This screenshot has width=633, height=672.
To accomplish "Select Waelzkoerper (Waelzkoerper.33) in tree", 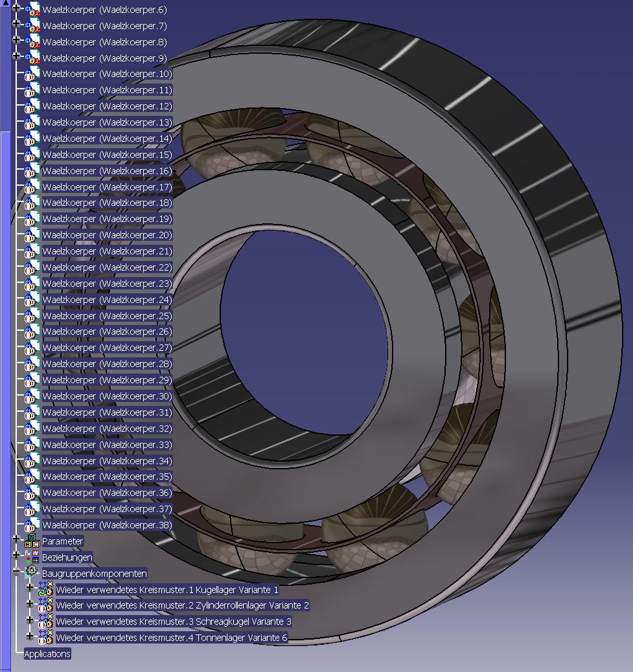I will [x=107, y=445].
